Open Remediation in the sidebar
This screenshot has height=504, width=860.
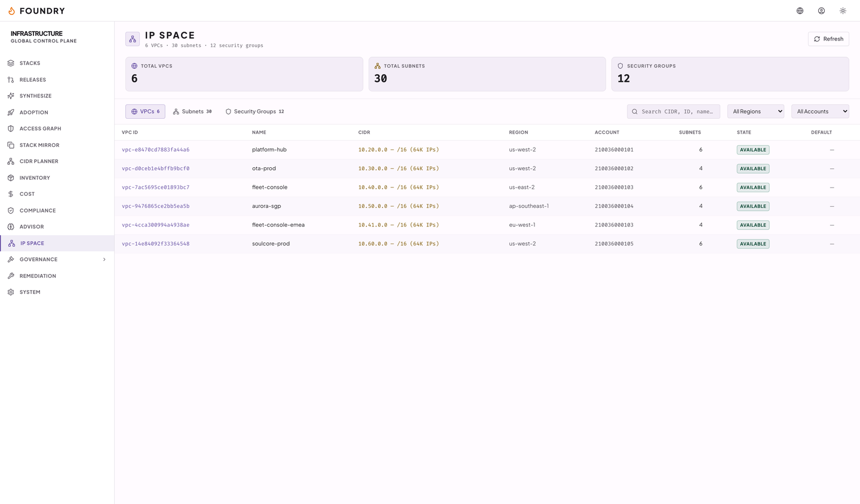pyautogui.click(x=57, y=276)
